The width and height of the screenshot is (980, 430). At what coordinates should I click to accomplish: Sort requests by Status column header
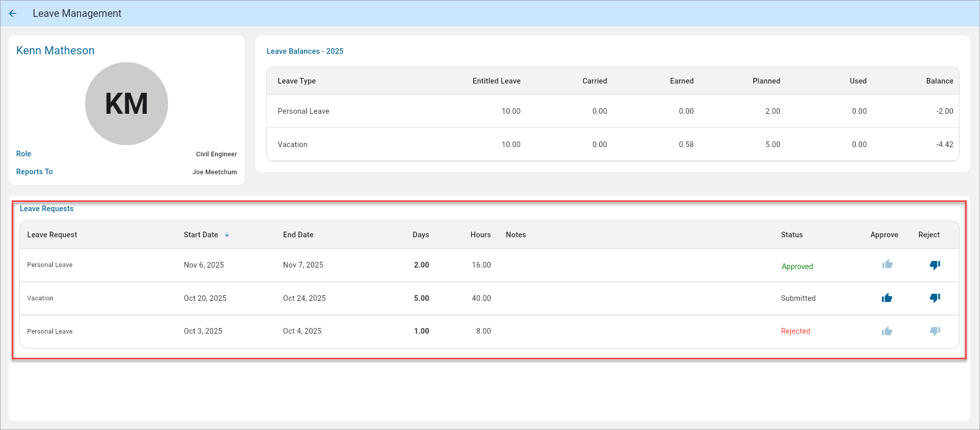792,235
